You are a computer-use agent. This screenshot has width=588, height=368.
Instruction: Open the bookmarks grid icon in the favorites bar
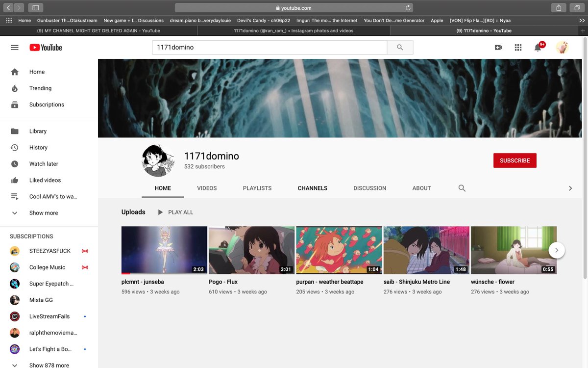click(x=9, y=21)
